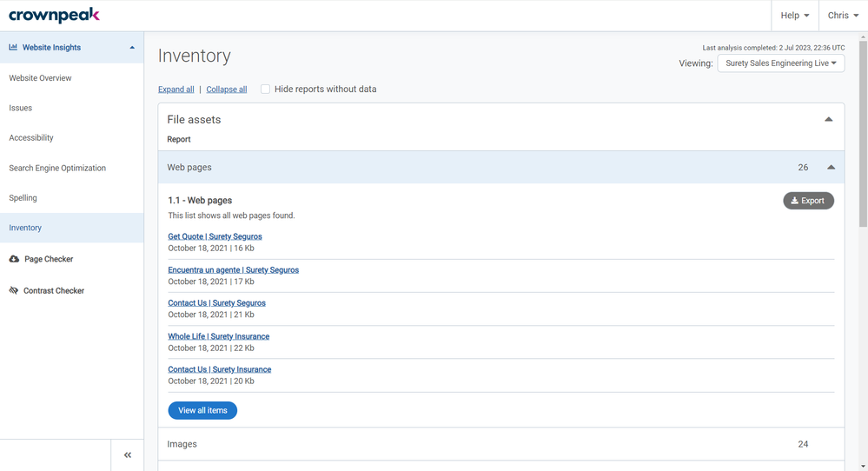Viewport: 868px width, 471px height.
Task: Click the Web pages count 26
Action: point(803,167)
